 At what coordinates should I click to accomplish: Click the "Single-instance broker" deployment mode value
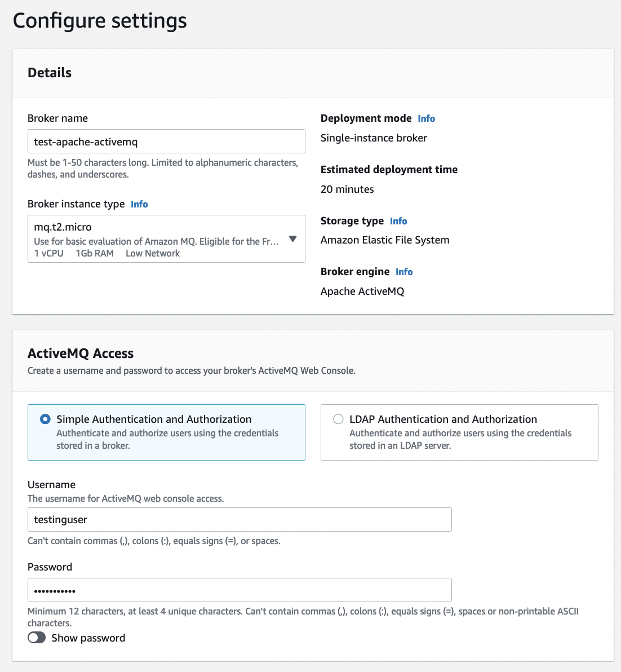click(x=374, y=138)
